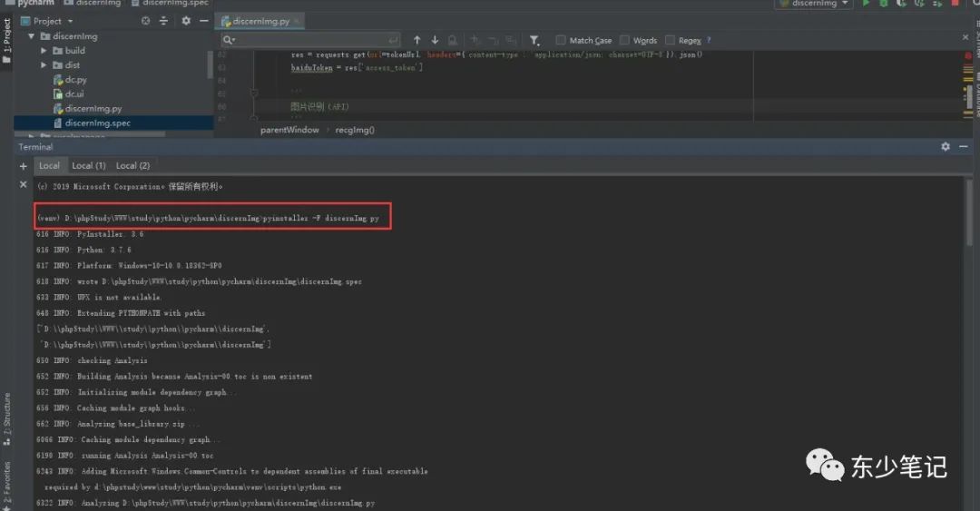Focus the find text input field
This screenshot has height=511, width=980.
tap(309, 40)
